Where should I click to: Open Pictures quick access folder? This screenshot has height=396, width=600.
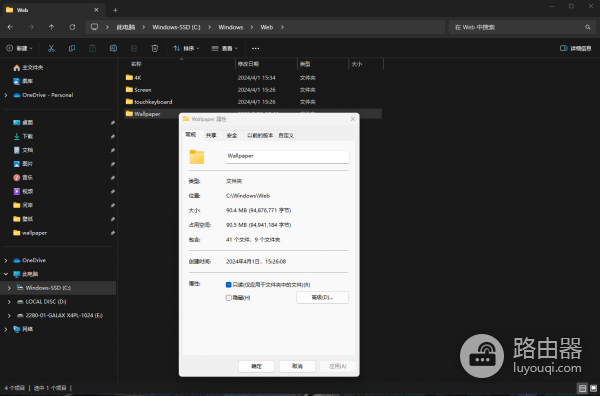[23, 164]
